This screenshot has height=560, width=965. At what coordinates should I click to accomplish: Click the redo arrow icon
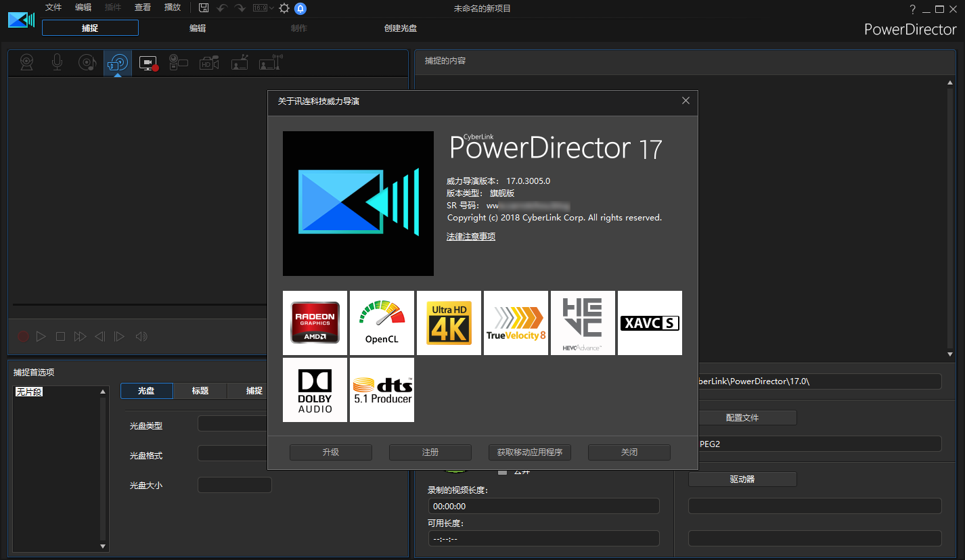240,8
